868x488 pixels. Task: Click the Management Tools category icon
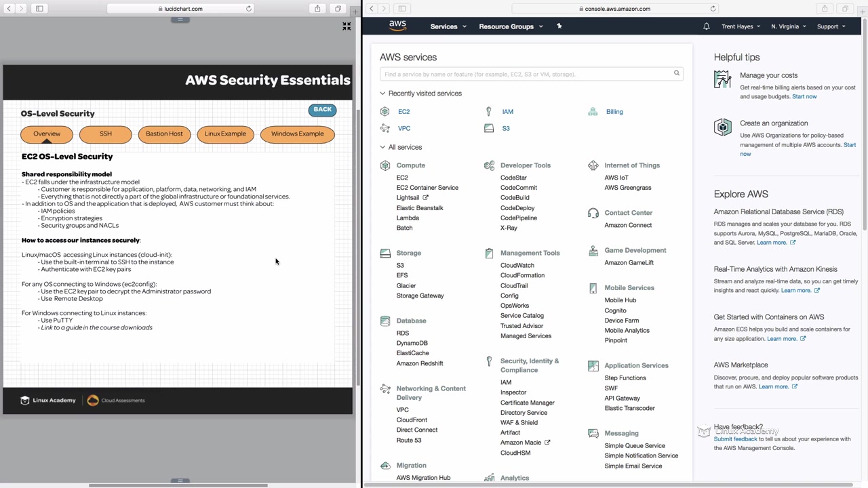pyautogui.click(x=489, y=253)
